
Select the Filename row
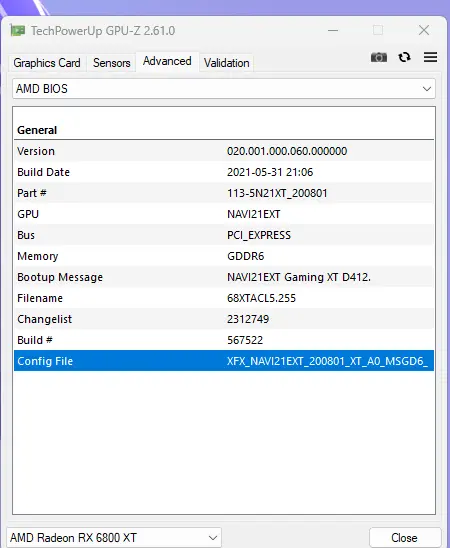click(x=224, y=298)
